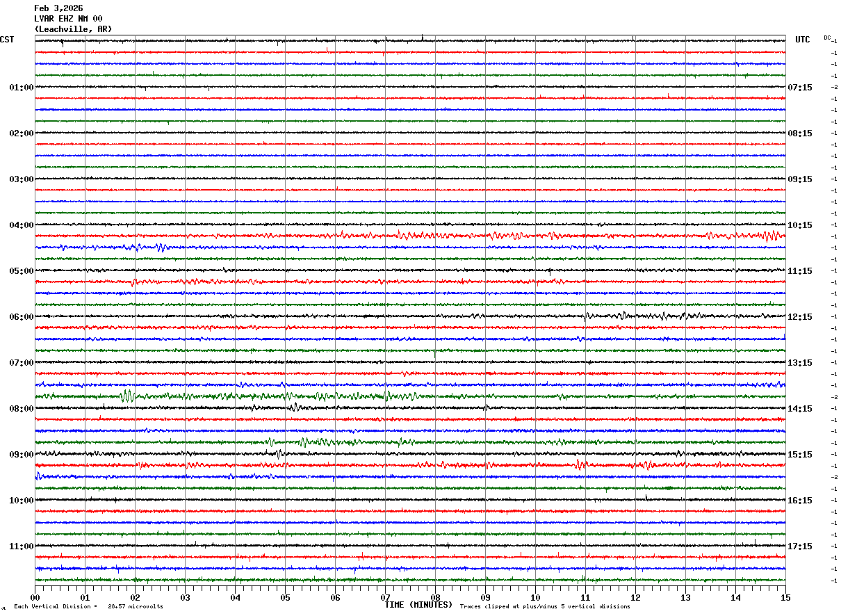Click the '12:15' UTC time label
Image resolution: width=841 pixels, height=616 pixels.
pos(800,317)
